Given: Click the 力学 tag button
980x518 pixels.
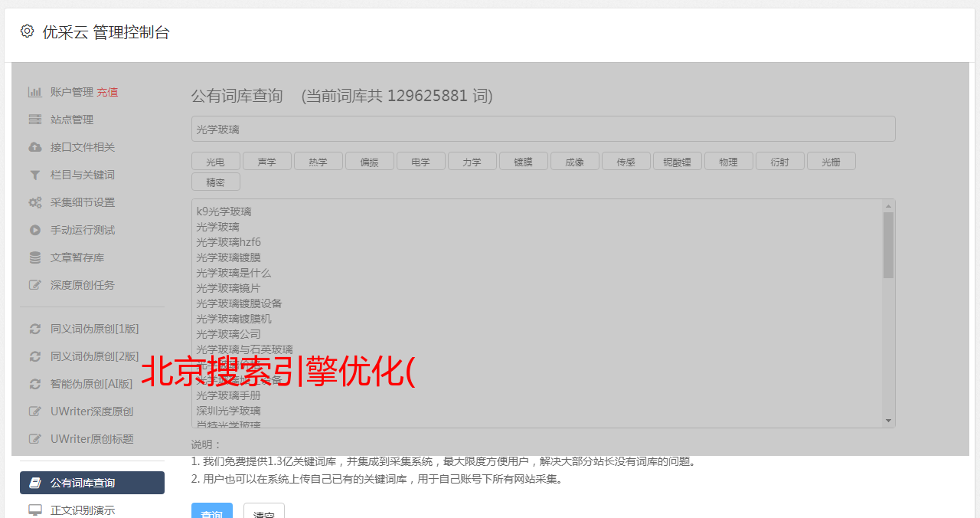Looking at the screenshot, I should tap(472, 161).
